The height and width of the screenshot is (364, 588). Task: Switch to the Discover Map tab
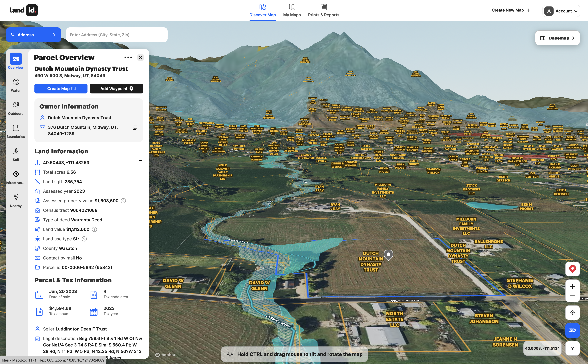click(x=262, y=11)
